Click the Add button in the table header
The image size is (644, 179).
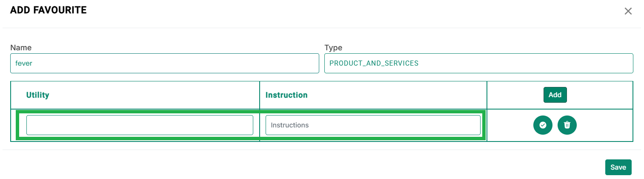[555, 95]
